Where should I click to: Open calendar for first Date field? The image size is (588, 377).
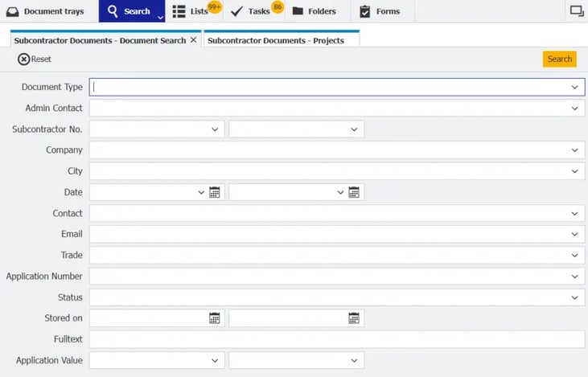point(215,192)
